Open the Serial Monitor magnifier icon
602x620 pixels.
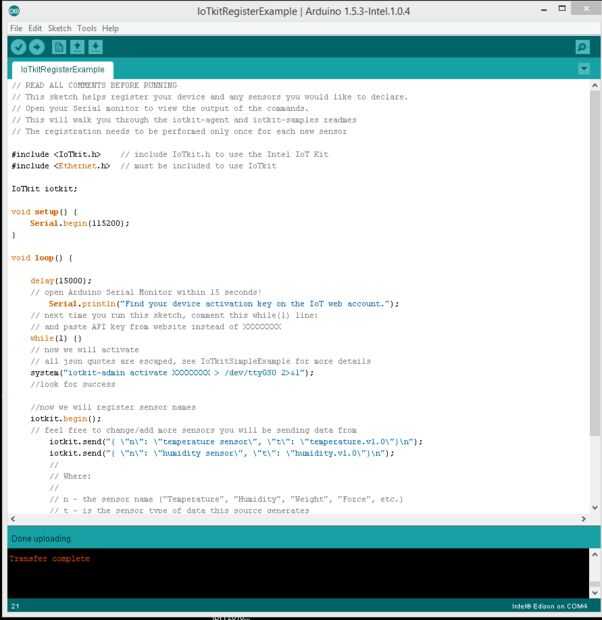pos(582,47)
